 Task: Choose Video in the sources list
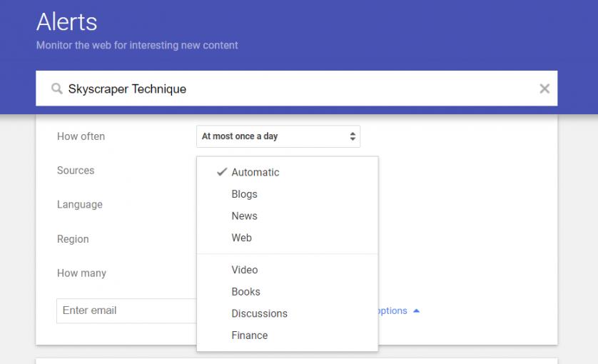point(244,270)
